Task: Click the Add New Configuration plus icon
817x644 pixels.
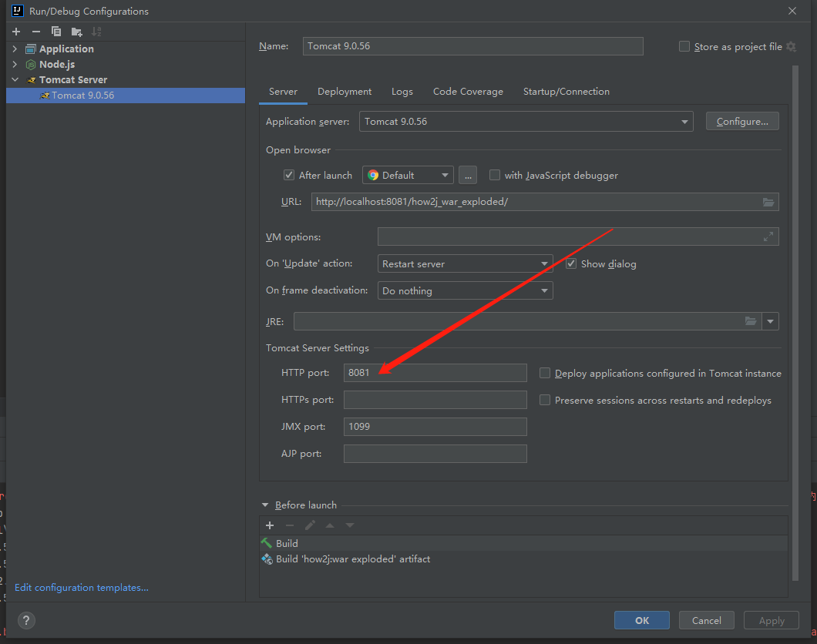Action: coord(16,32)
